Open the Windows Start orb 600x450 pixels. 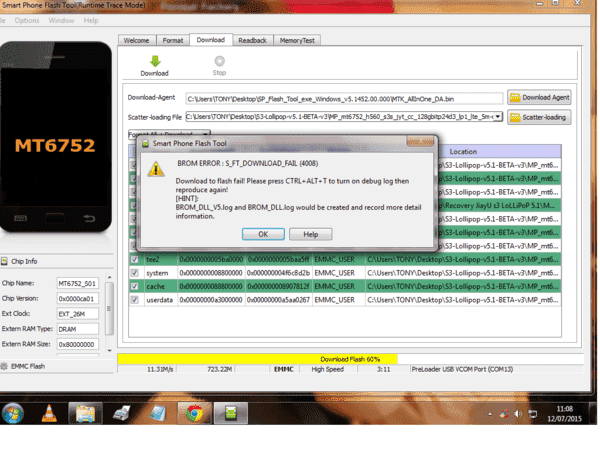13,414
